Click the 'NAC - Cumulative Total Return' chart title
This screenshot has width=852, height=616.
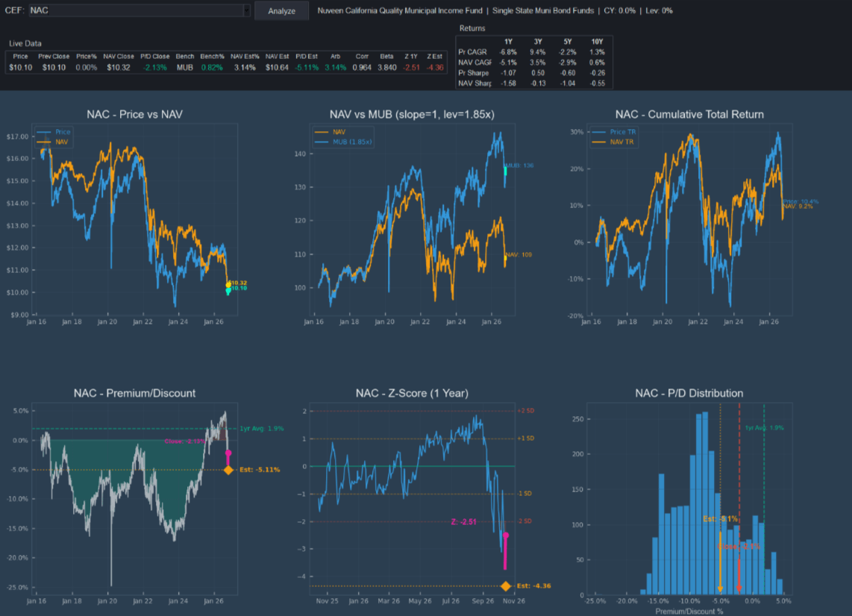click(x=689, y=115)
